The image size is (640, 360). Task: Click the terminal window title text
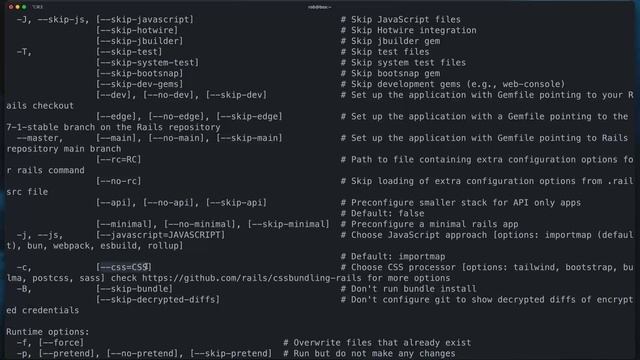click(x=320, y=7)
